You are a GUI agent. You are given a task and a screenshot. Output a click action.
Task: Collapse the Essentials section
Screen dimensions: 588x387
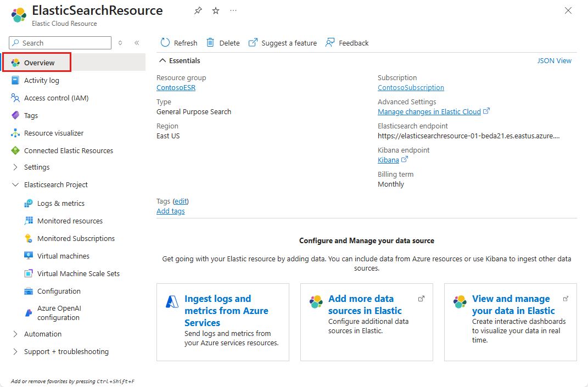[x=162, y=61]
